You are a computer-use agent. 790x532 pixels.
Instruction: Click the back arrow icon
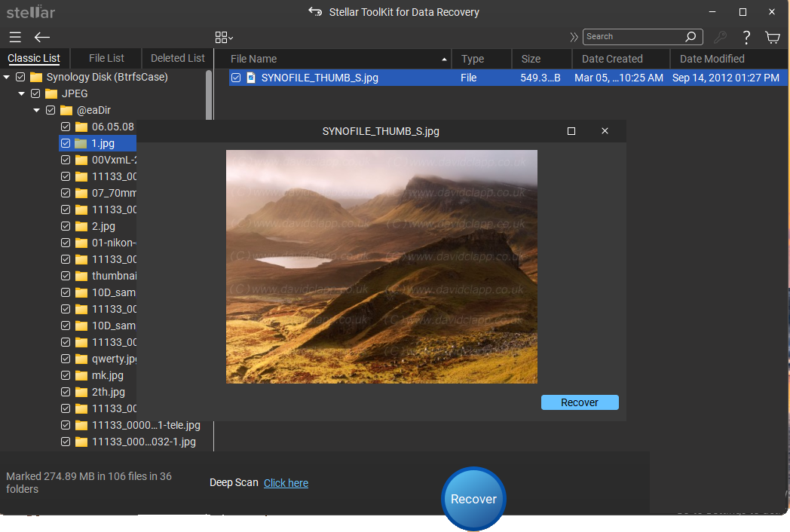click(42, 37)
